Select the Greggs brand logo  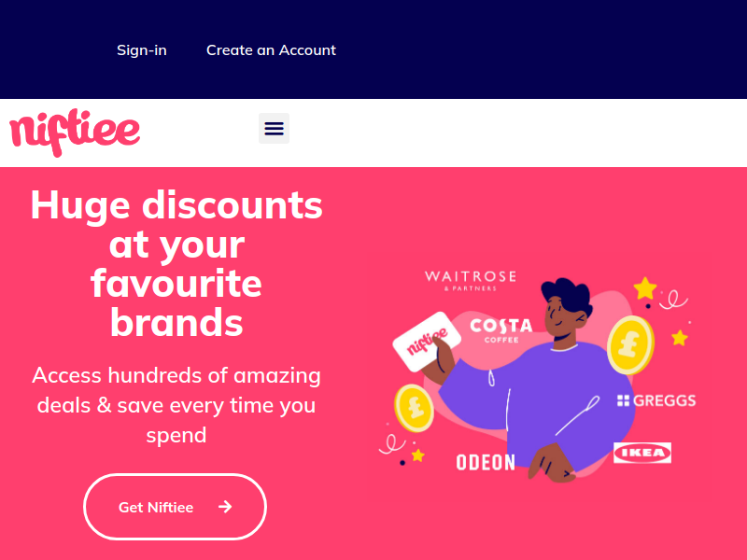656,400
